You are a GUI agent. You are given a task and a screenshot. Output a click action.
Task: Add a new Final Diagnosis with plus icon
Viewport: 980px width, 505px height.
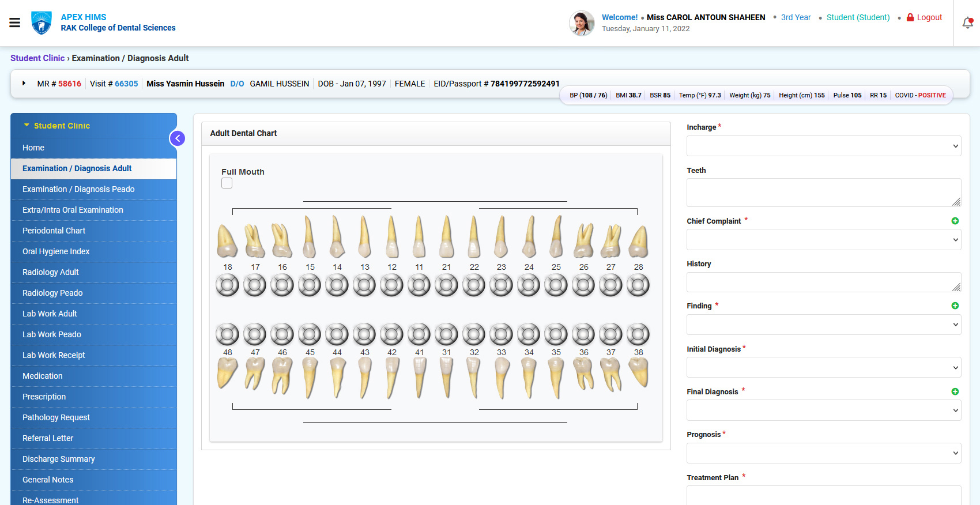[x=955, y=391]
